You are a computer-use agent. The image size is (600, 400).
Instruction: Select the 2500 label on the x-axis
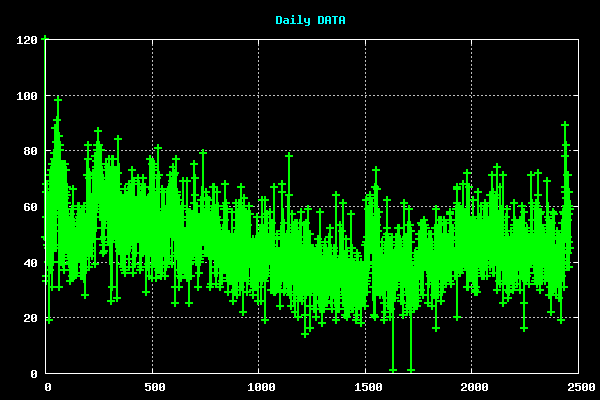click(x=579, y=387)
